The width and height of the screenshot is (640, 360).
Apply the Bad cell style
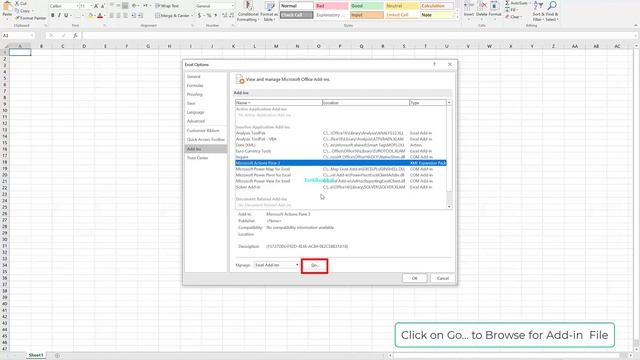coord(331,6)
